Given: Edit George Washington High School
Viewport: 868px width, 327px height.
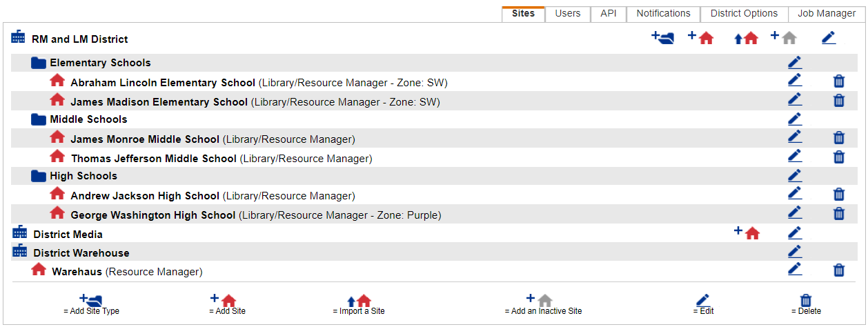Looking at the screenshot, I should point(795,213).
